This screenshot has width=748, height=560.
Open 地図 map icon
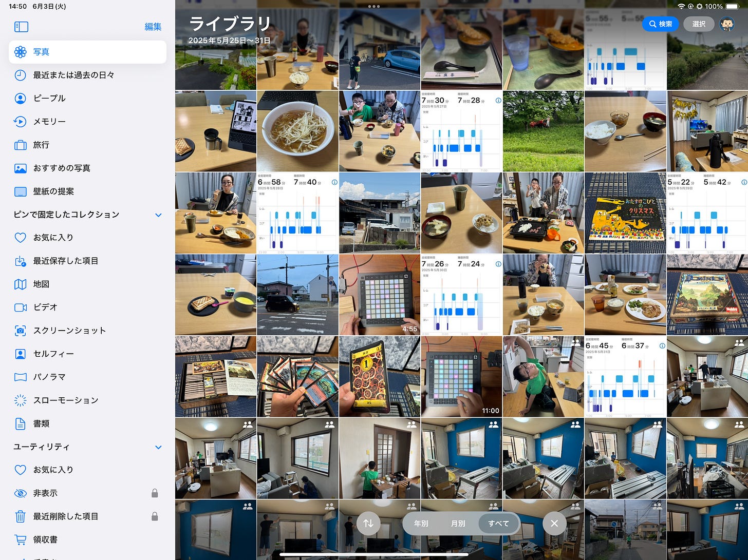click(20, 284)
